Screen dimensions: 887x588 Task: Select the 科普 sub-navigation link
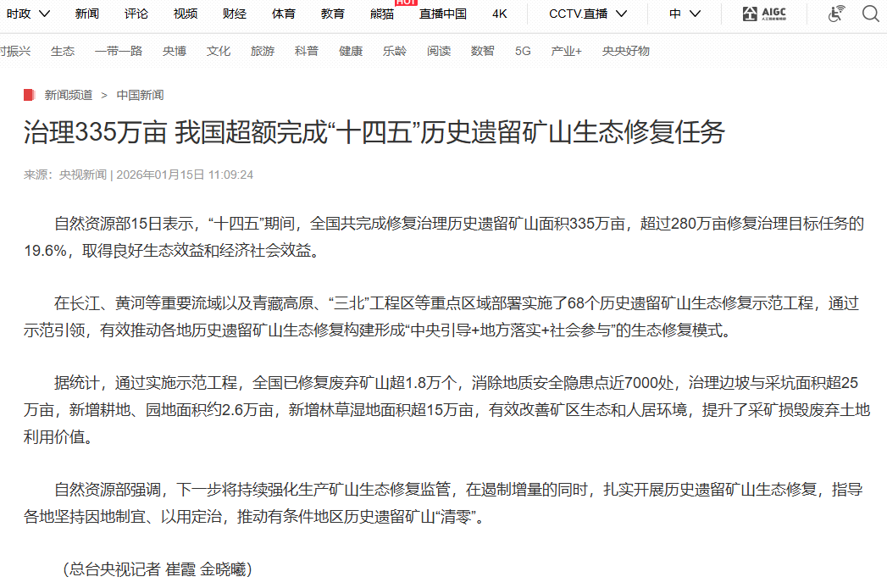pyautogui.click(x=307, y=51)
